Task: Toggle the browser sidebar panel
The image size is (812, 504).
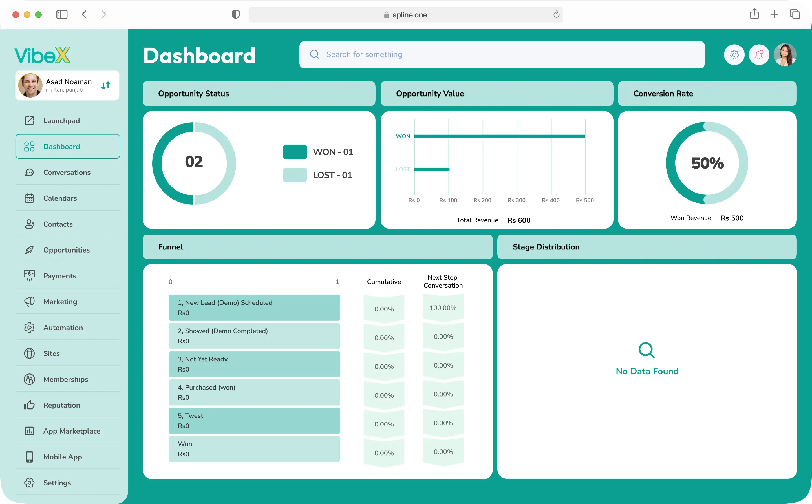Action: pyautogui.click(x=62, y=15)
